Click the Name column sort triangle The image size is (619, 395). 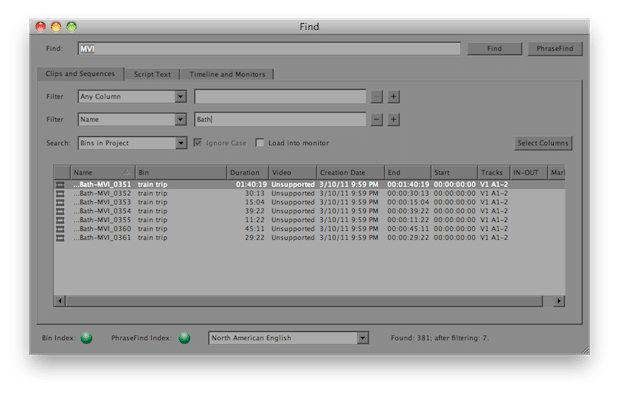pyautogui.click(x=126, y=172)
